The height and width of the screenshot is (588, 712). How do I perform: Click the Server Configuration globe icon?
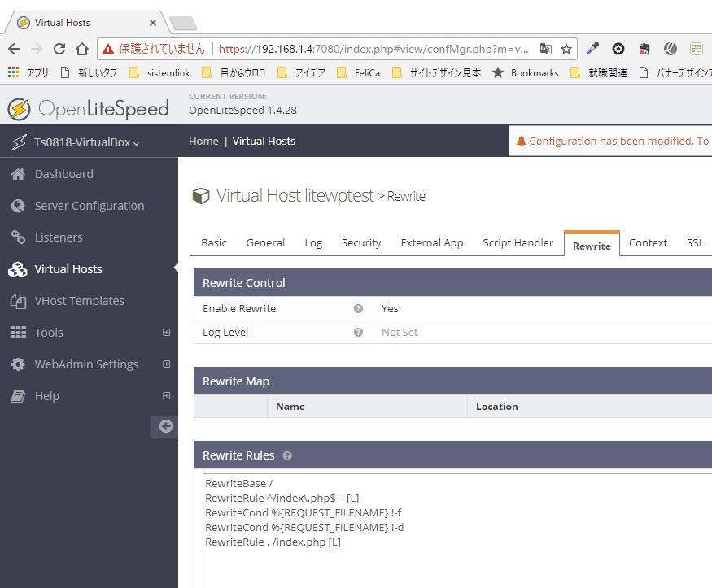18,206
